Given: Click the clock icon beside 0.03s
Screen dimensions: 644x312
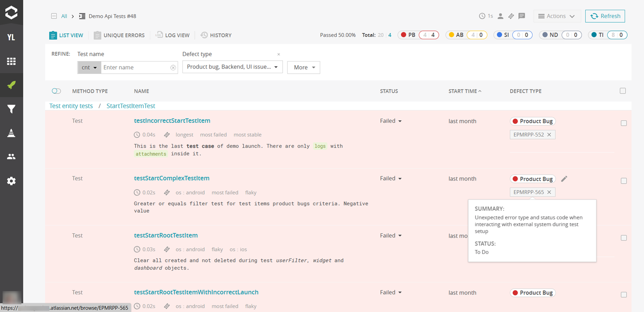Looking at the screenshot, I should pyautogui.click(x=137, y=250).
